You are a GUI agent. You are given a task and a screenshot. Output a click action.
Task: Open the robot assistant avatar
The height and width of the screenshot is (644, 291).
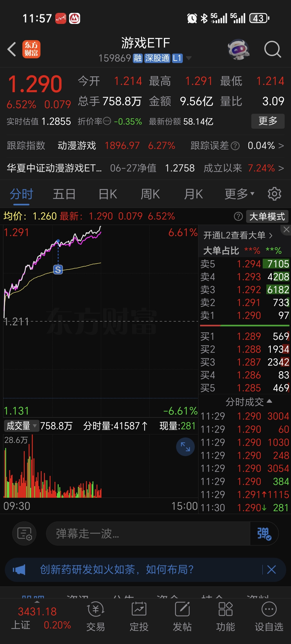pyautogui.click(x=239, y=49)
